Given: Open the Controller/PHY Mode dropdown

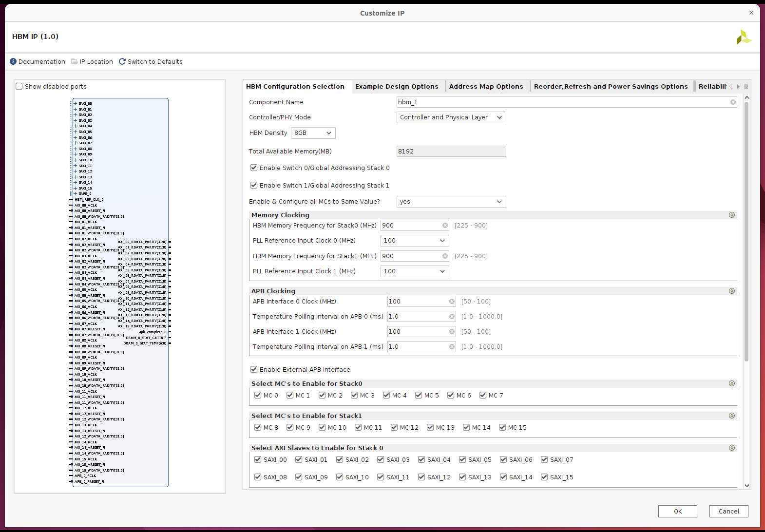Looking at the screenshot, I should click(451, 117).
